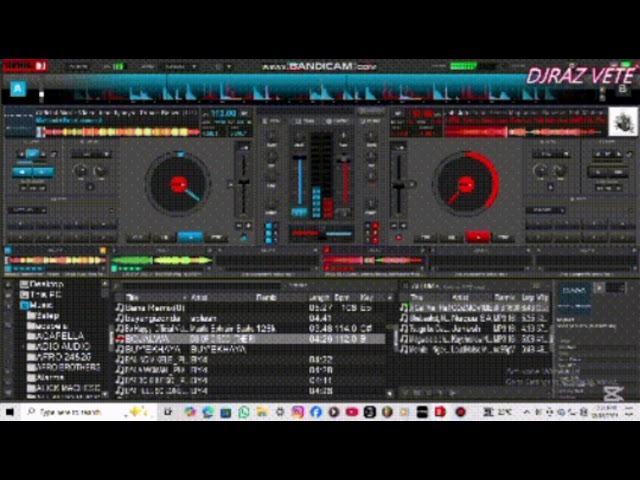This screenshot has width=640, height=480.
Task: Set the red Deck B volume fader
Action: pos(344,180)
